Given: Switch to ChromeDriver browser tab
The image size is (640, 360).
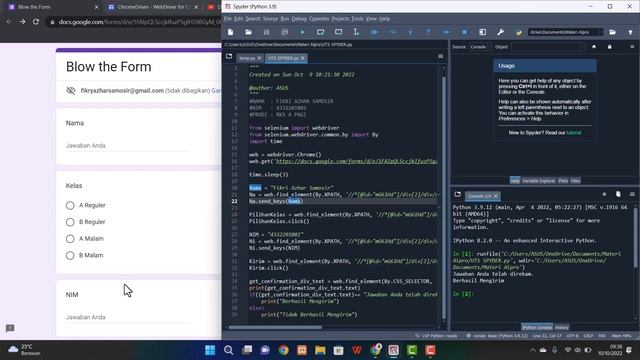Looking at the screenshot, I should pos(152,7).
